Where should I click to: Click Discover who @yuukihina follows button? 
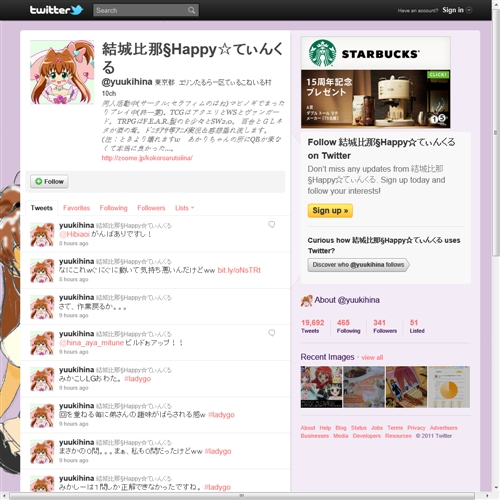[358, 265]
